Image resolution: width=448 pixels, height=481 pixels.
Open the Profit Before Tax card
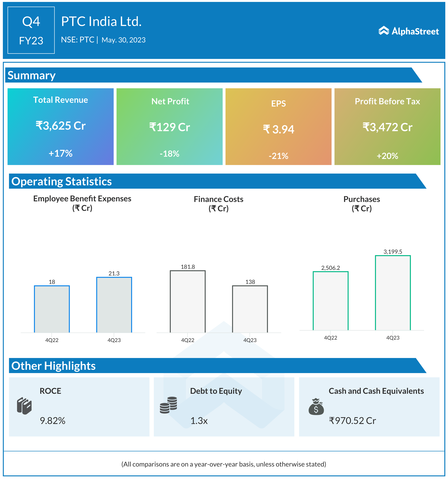tap(387, 126)
